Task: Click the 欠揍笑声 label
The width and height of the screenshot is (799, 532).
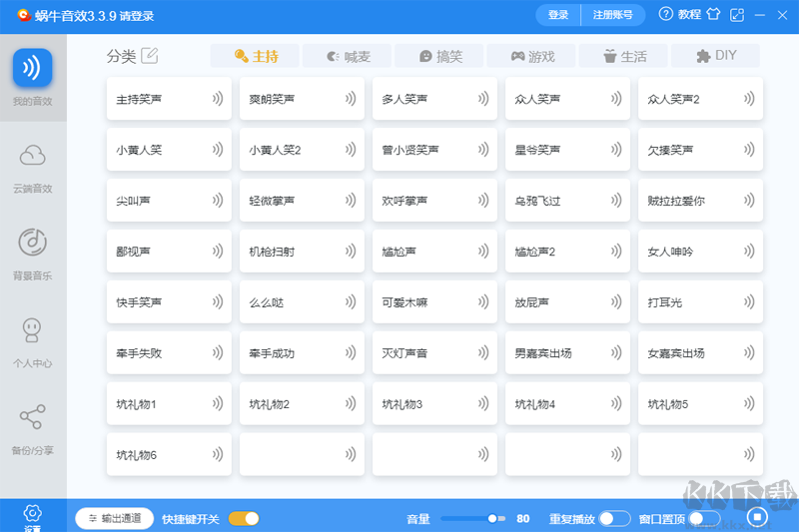Action: [x=670, y=150]
